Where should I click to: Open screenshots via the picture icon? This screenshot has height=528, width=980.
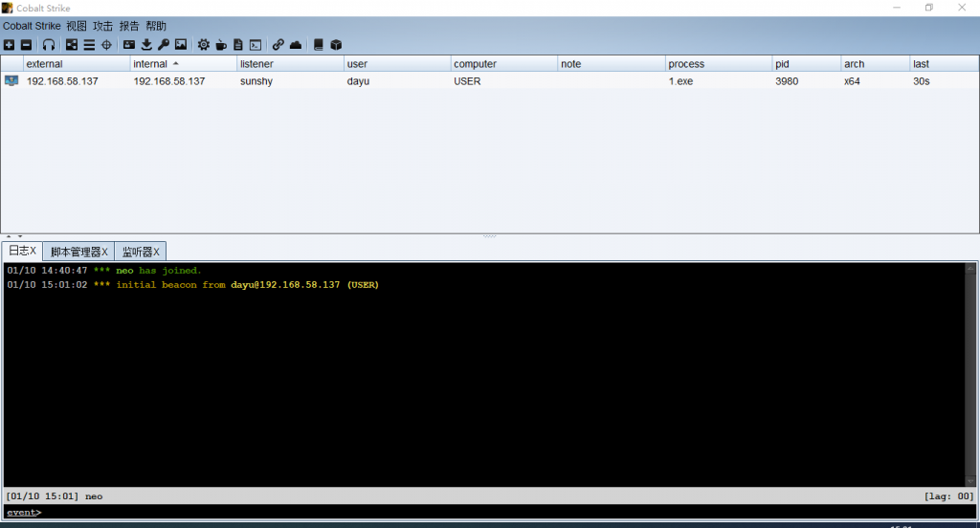181,45
